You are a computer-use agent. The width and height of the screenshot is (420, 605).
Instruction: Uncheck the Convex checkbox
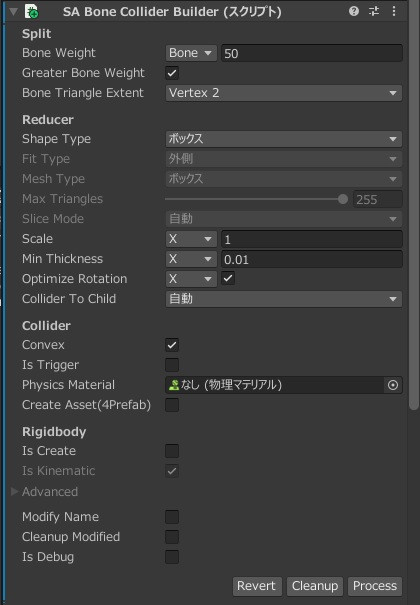tap(172, 345)
